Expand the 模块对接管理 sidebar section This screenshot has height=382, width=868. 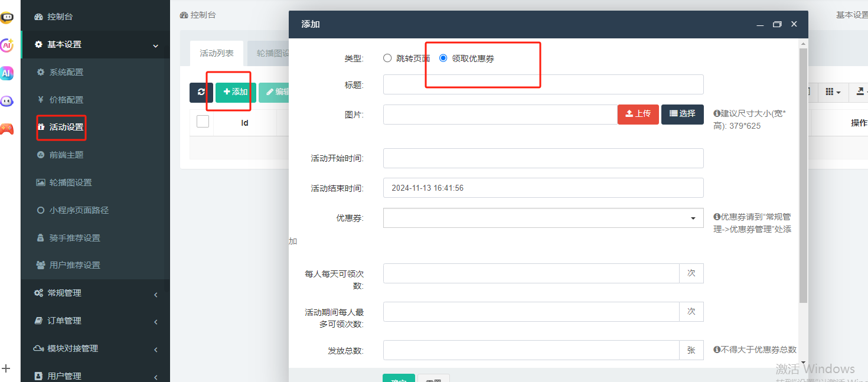click(95, 348)
